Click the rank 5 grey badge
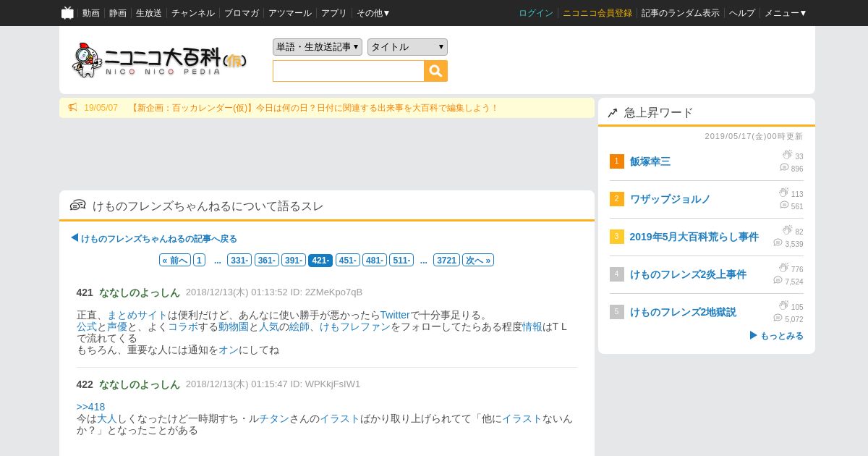This screenshot has height=456, width=868. [x=616, y=312]
